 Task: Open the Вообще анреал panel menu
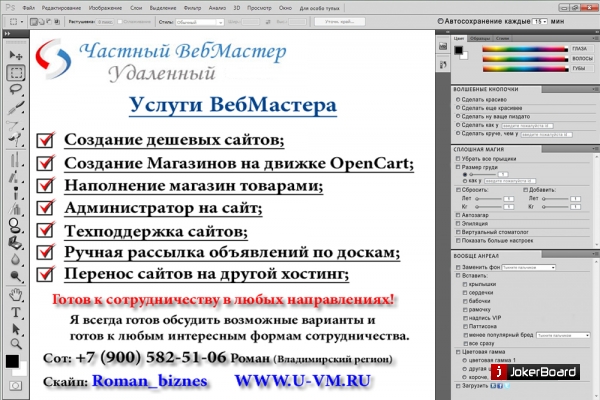595,254
